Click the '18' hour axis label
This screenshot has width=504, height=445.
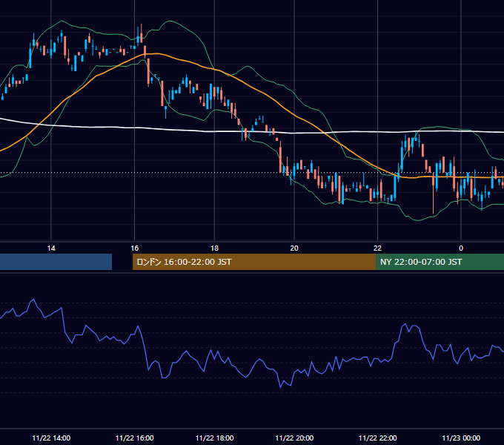click(x=214, y=248)
